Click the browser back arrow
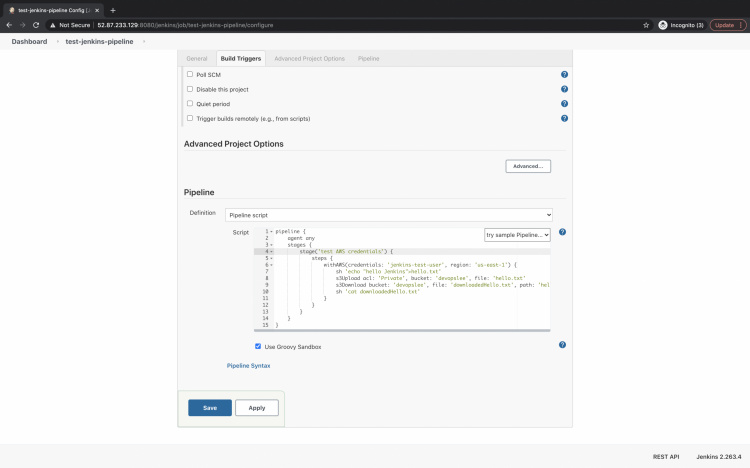The height and width of the screenshot is (468, 750). (9, 25)
